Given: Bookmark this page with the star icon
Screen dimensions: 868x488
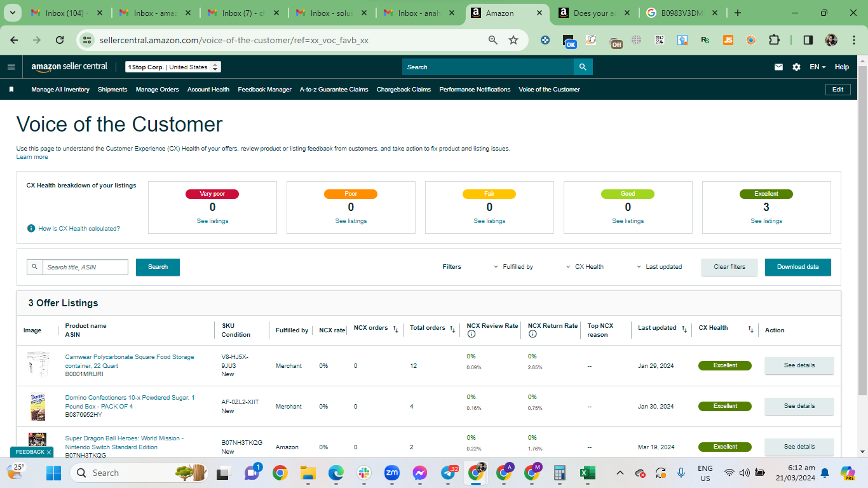Looking at the screenshot, I should pos(513,40).
